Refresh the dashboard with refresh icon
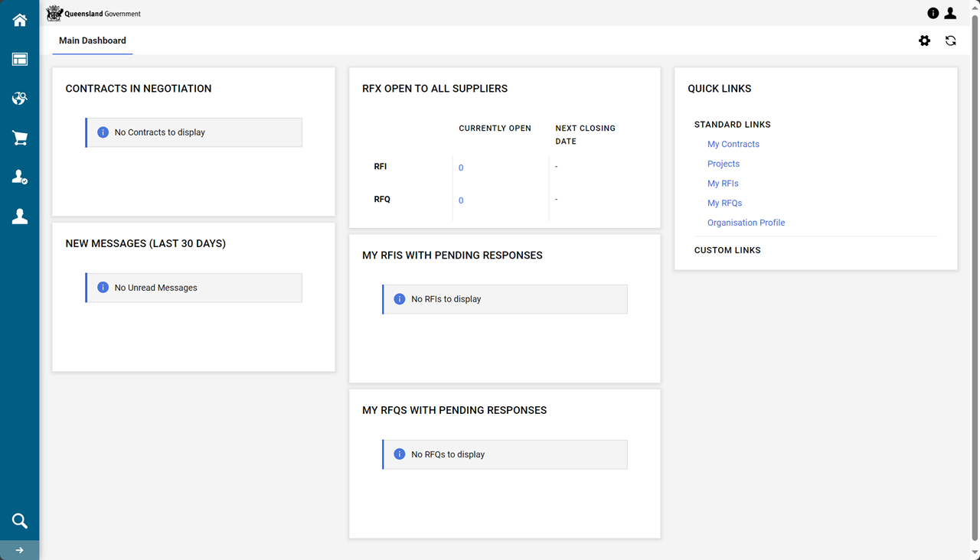This screenshot has height=560, width=980. pos(951,41)
